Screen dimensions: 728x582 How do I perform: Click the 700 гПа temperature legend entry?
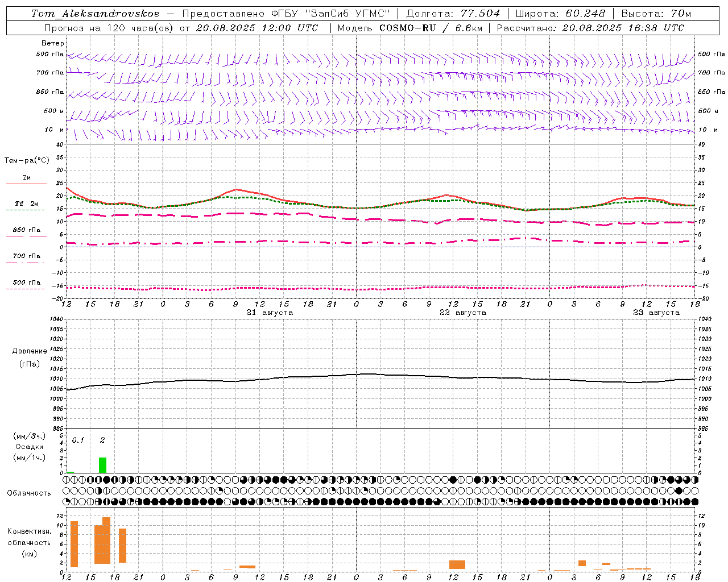[27, 256]
